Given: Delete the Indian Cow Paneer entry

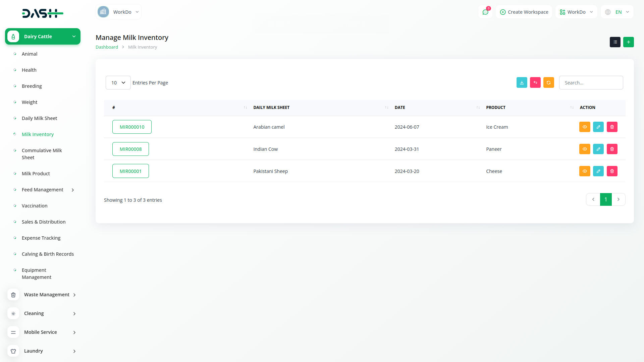Looking at the screenshot, I should point(612,149).
